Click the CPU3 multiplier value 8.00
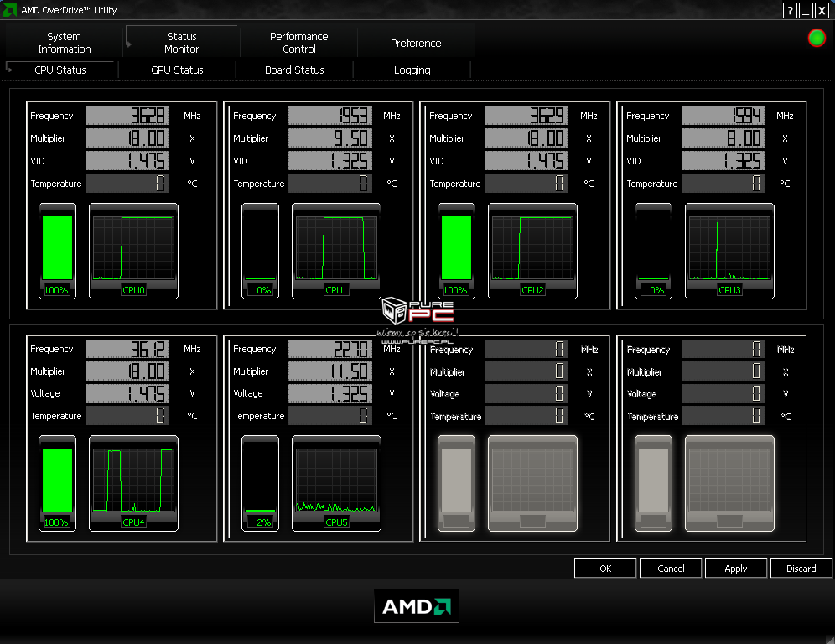 (x=723, y=138)
